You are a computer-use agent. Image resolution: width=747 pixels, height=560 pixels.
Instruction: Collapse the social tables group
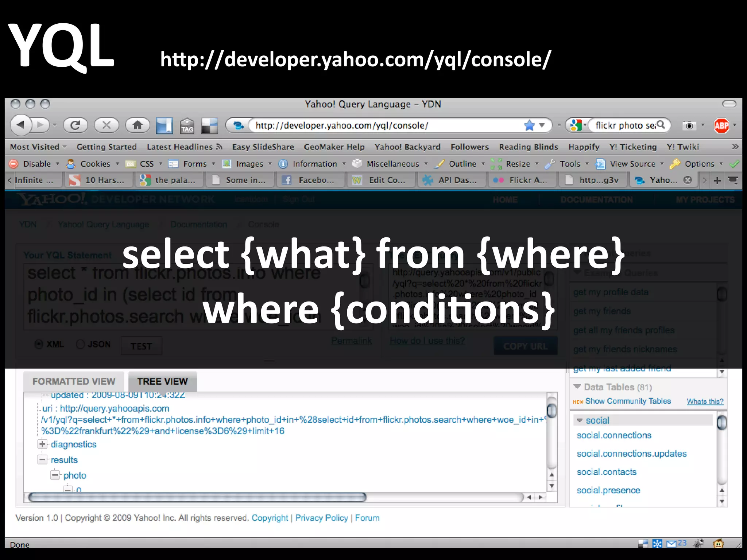point(580,420)
